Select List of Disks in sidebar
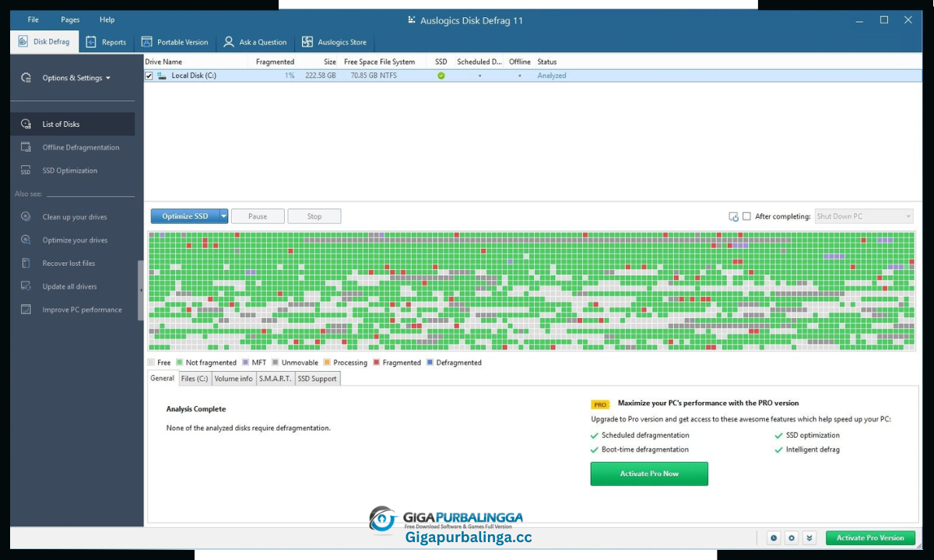The width and height of the screenshot is (934, 560). click(x=72, y=124)
